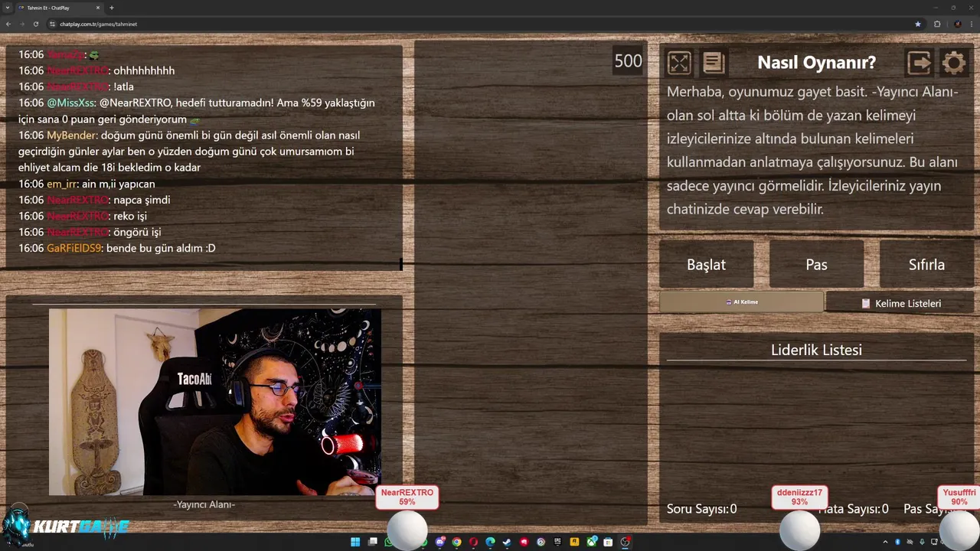Start the game with Başlat
Viewport: 980px width, 551px height.
(706, 264)
